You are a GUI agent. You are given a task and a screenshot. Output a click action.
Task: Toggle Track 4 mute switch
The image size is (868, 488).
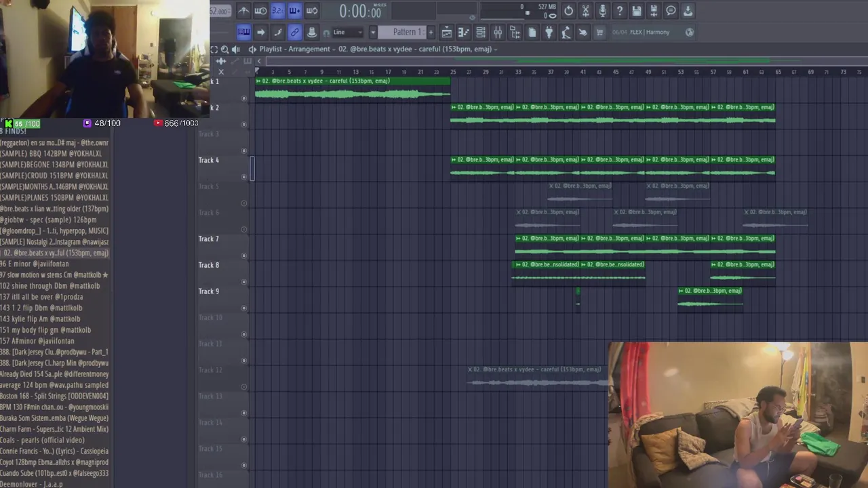point(244,177)
